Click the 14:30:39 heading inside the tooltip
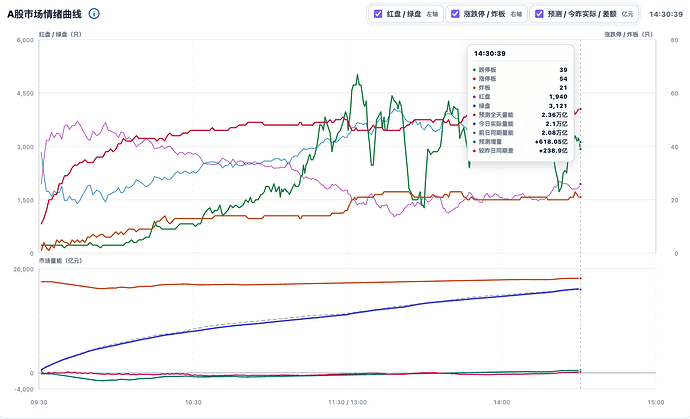 (490, 54)
